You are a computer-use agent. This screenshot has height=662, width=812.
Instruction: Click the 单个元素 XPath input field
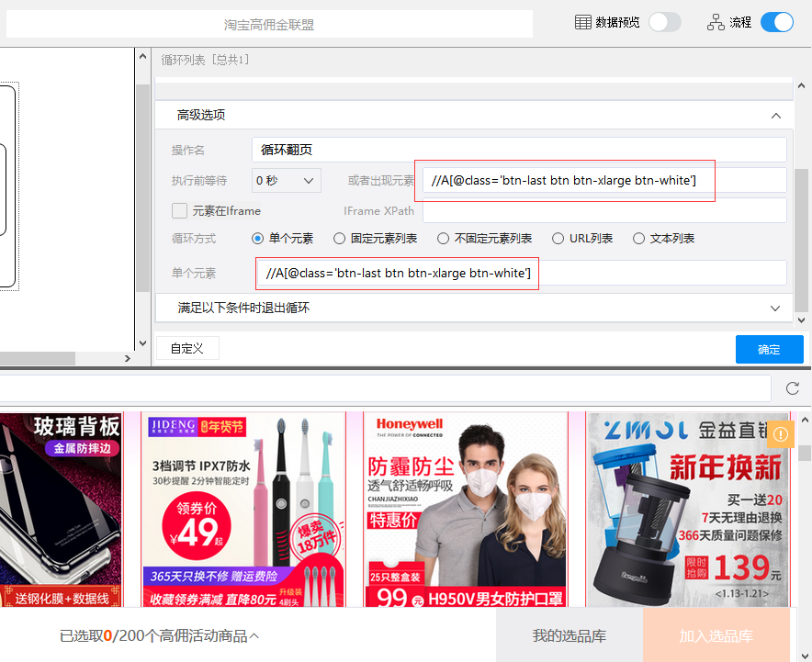coord(522,273)
